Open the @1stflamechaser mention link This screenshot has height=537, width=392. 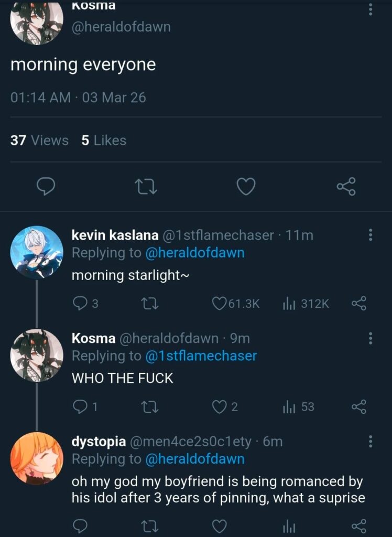click(201, 356)
